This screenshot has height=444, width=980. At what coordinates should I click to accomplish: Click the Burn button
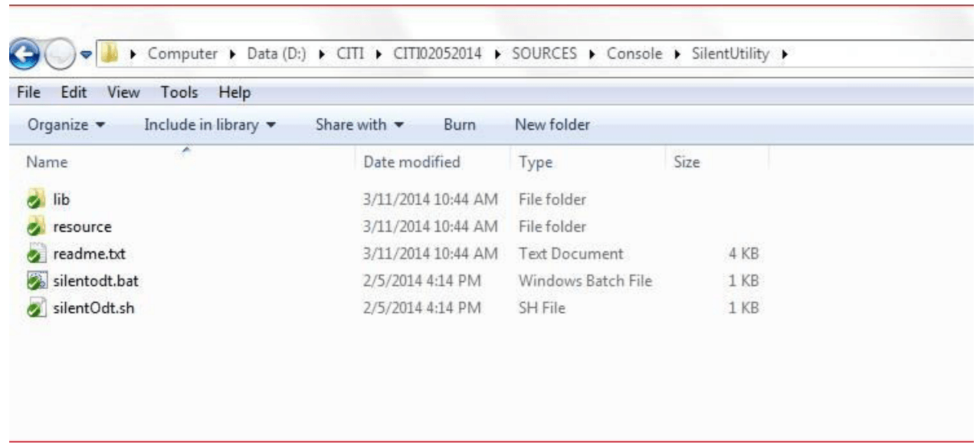[460, 124]
